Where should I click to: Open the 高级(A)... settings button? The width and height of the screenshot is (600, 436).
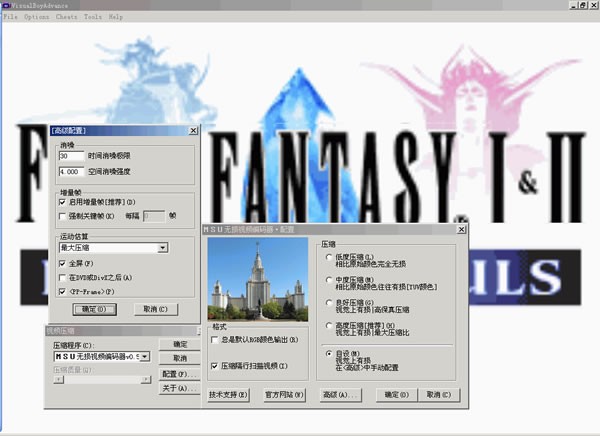click(340, 395)
